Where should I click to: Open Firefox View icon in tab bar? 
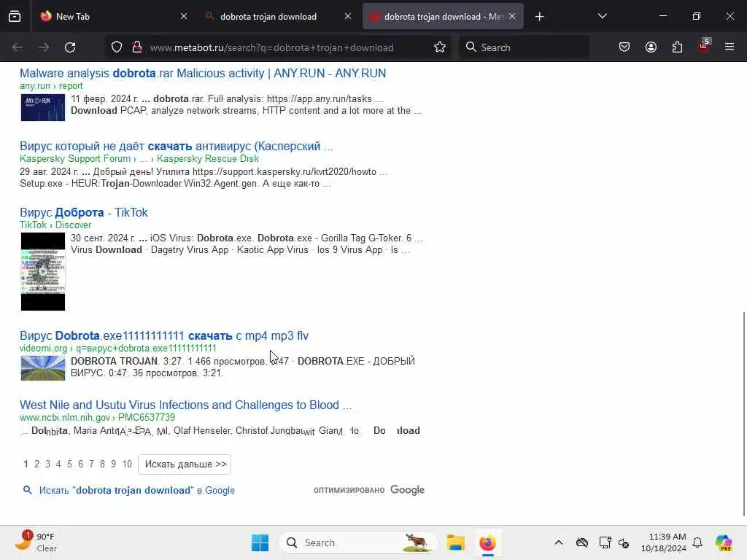[x=15, y=17]
